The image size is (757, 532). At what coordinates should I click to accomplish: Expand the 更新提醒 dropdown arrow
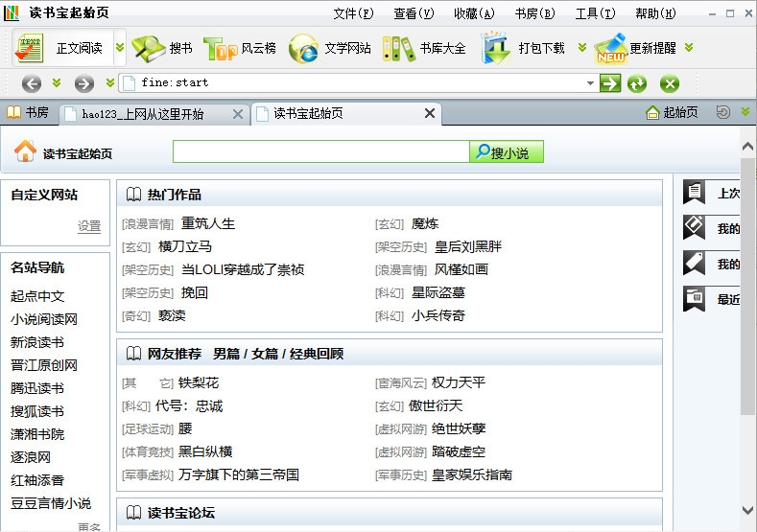tap(689, 47)
